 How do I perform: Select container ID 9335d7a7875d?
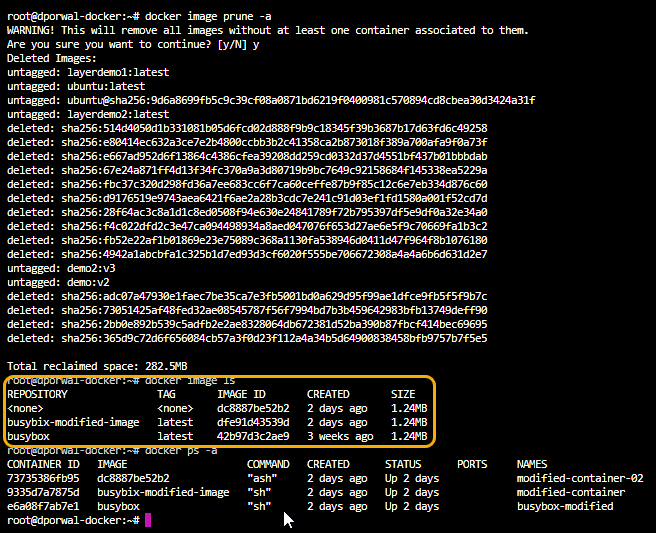pyautogui.click(x=43, y=492)
